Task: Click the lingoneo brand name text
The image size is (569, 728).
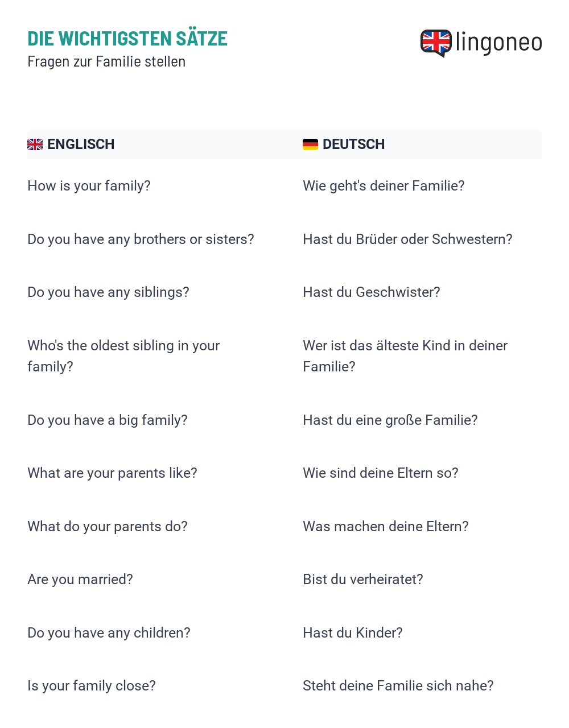Action: click(x=498, y=43)
